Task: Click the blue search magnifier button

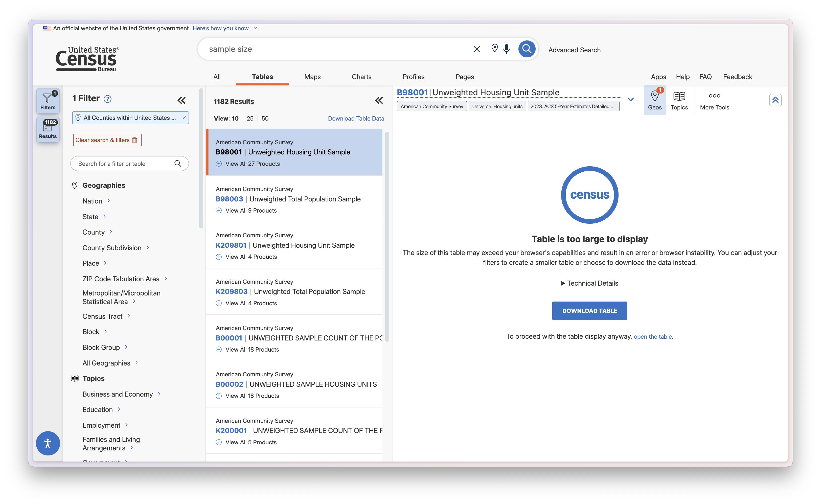Action: [x=527, y=49]
